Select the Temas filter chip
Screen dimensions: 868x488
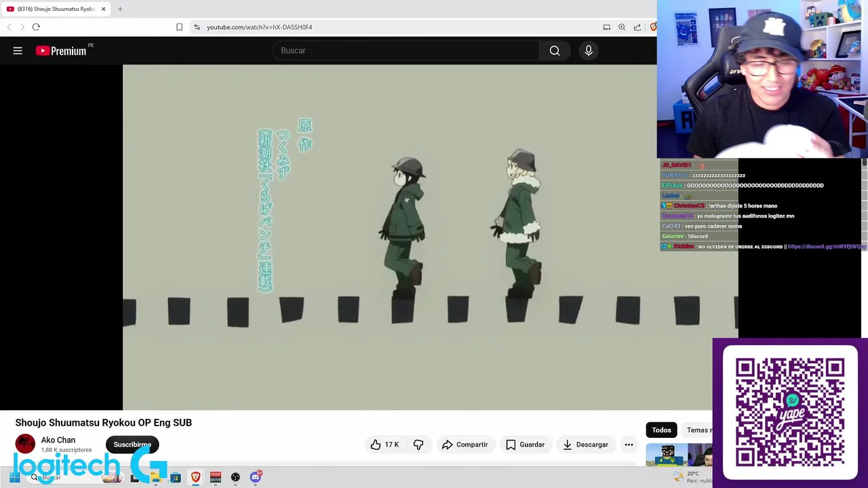tap(698, 430)
